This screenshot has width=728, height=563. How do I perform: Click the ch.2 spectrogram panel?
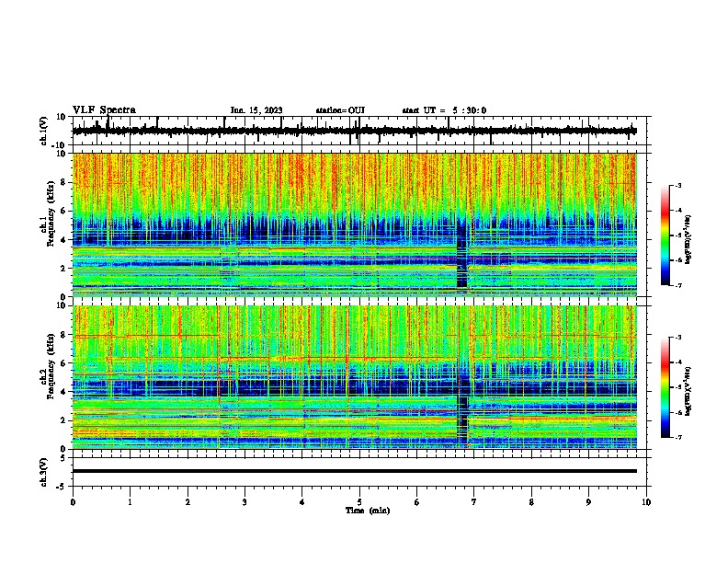pyautogui.click(x=355, y=377)
